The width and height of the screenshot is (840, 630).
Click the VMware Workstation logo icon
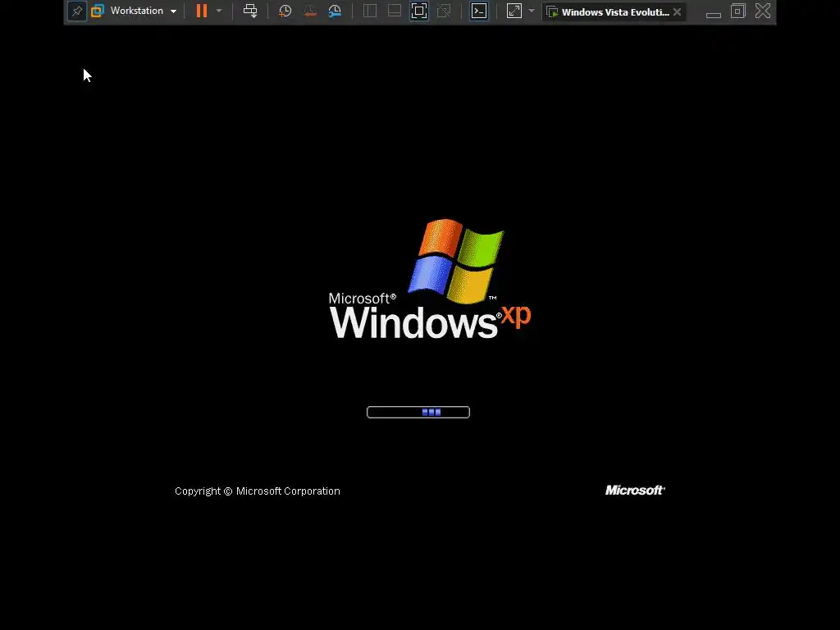click(x=98, y=11)
